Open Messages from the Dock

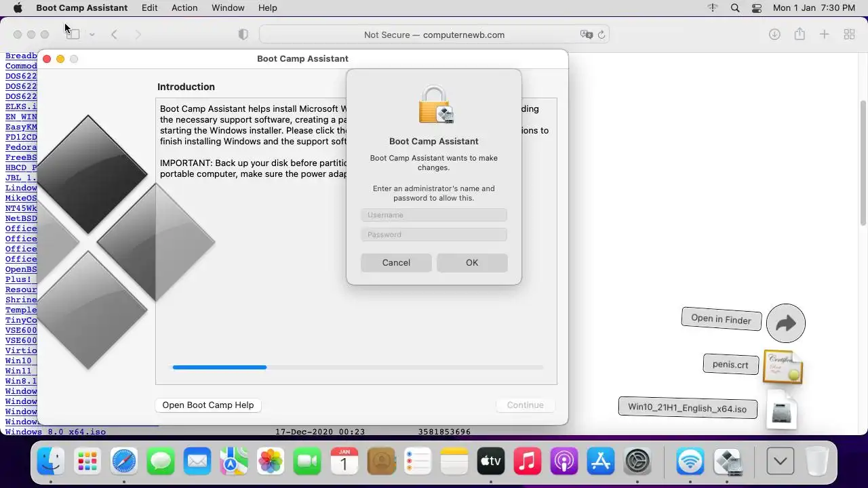[x=161, y=462]
